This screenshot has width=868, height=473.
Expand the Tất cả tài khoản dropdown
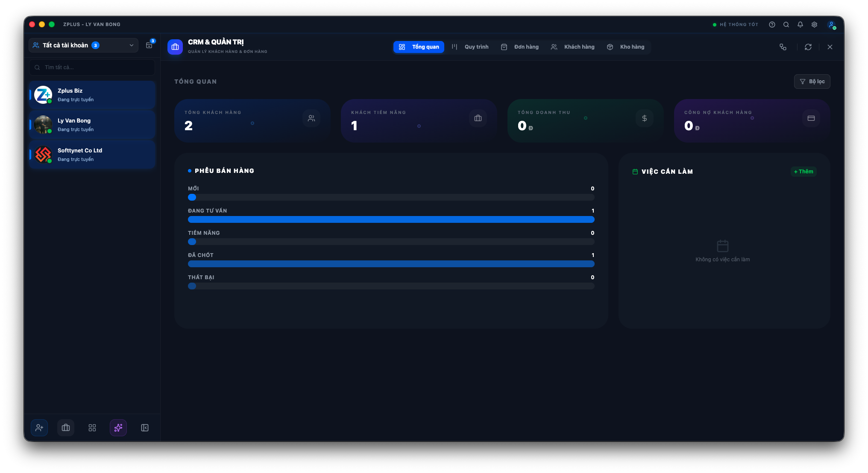[x=83, y=45]
